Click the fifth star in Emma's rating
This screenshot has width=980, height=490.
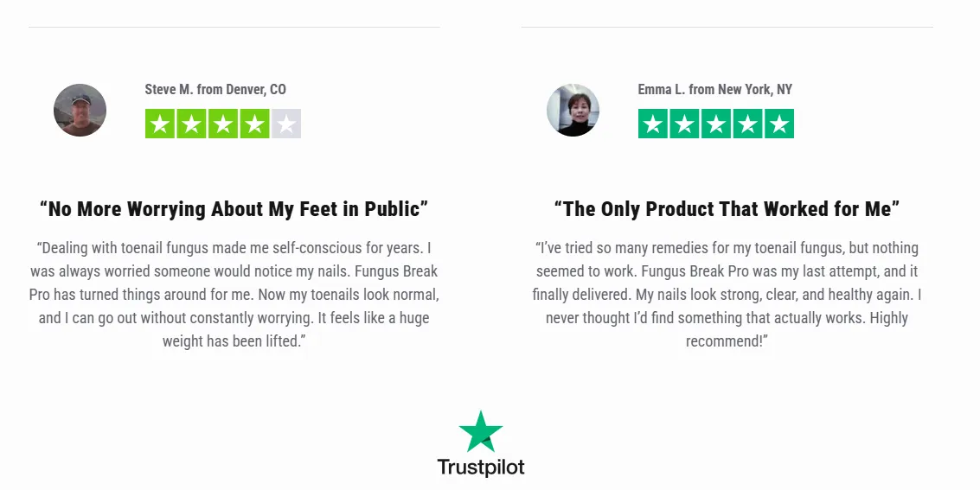pyautogui.click(x=779, y=124)
